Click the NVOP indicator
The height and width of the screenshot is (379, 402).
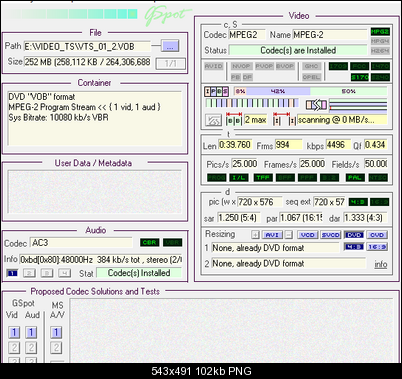(241, 66)
